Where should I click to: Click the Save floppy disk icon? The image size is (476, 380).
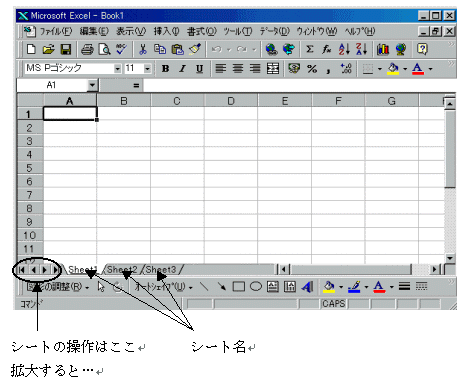click(x=66, y=49)
